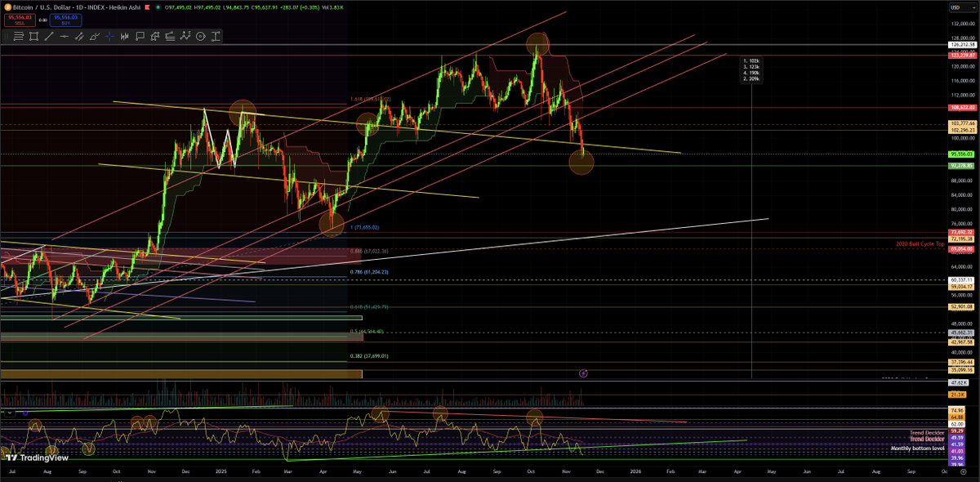Click the red 108,632.02 price label

[962, 107]
